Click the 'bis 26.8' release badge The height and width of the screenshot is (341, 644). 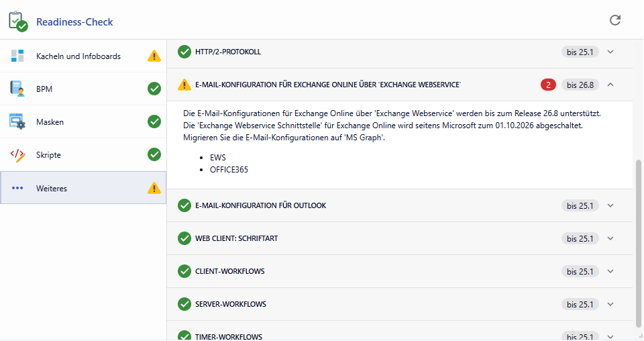(x=580, y=85)
